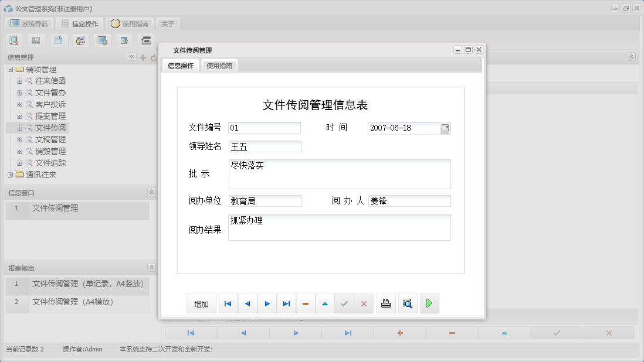Screen dimensions: 644x362
Task: Select the search tool in the toolbar
Action: click(x=14, y=40)
